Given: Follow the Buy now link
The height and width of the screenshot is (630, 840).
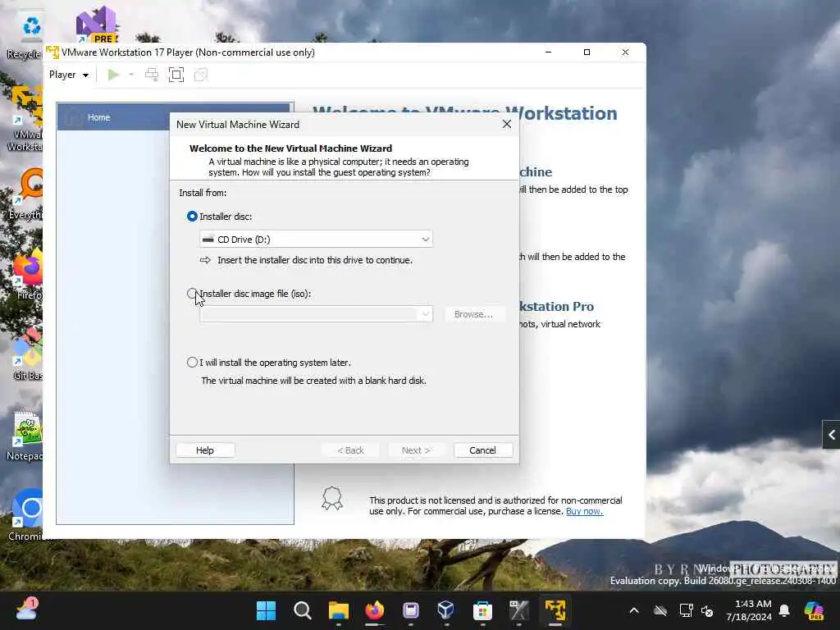Looking at the screenshot, I should pyautogui.click(x=584, y=511).
